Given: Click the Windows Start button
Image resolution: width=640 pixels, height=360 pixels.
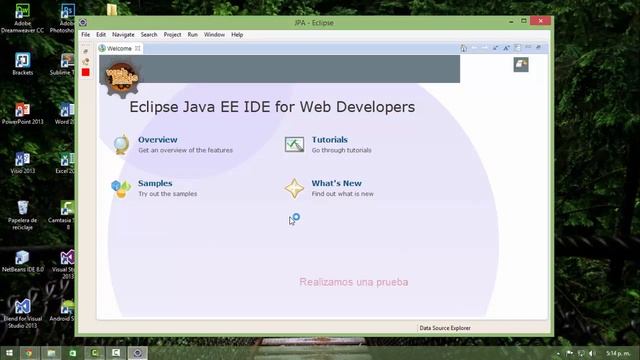Looking at the screenshot, I should pyautogui.click(x=9, y=353).
